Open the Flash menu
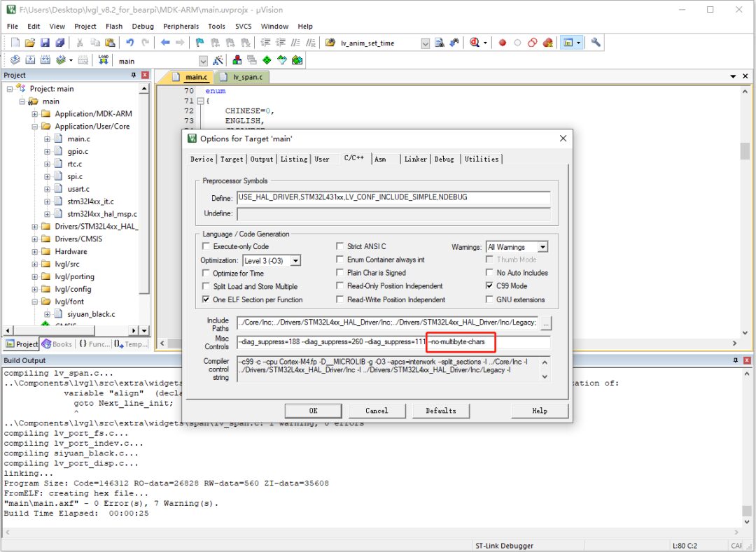 [114, 26]
